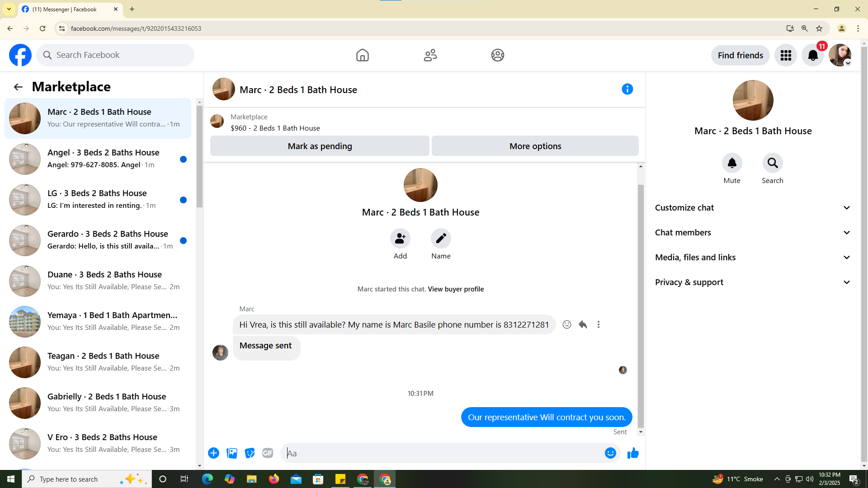
Task: Click More options button
Action: [x=535, y=146]
